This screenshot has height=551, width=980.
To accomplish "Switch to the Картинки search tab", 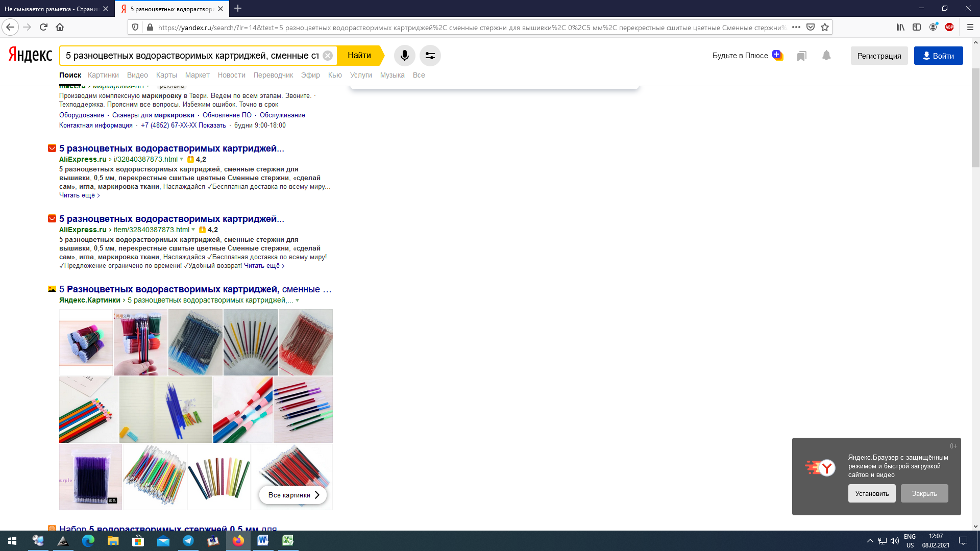I will [x=103, y=75].
